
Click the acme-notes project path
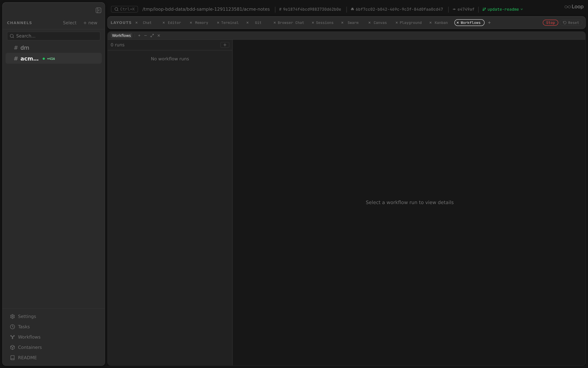pos(206,9)
